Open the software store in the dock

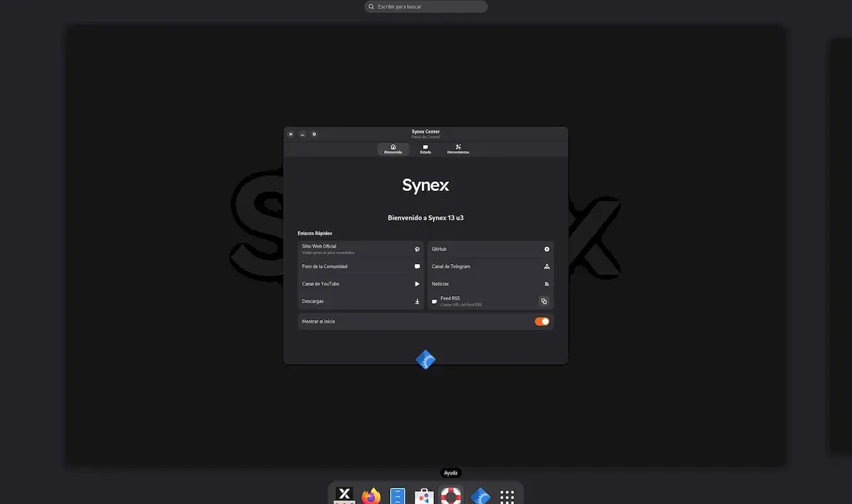tap(425, 495)
